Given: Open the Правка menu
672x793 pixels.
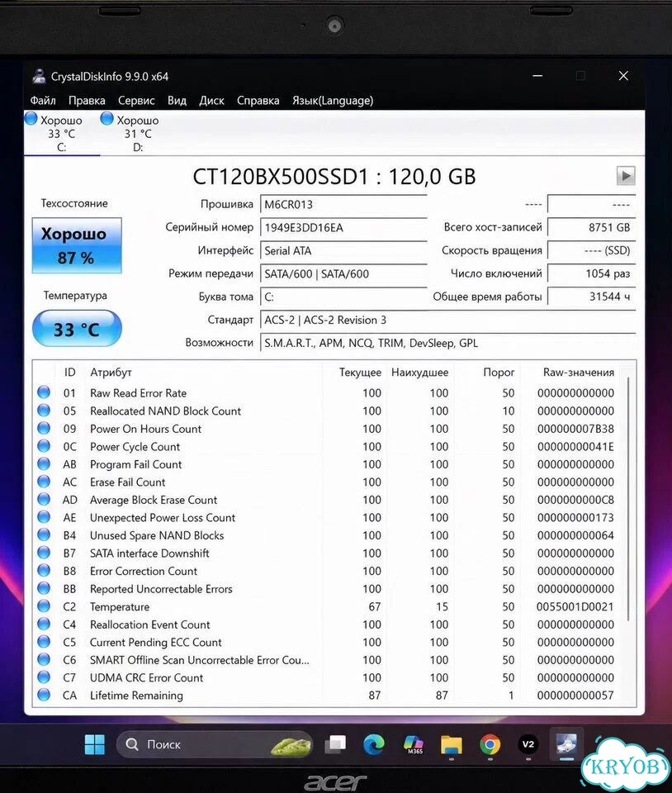Looking at the screenshot, I should pyautogui.click(x=87, y=101).
